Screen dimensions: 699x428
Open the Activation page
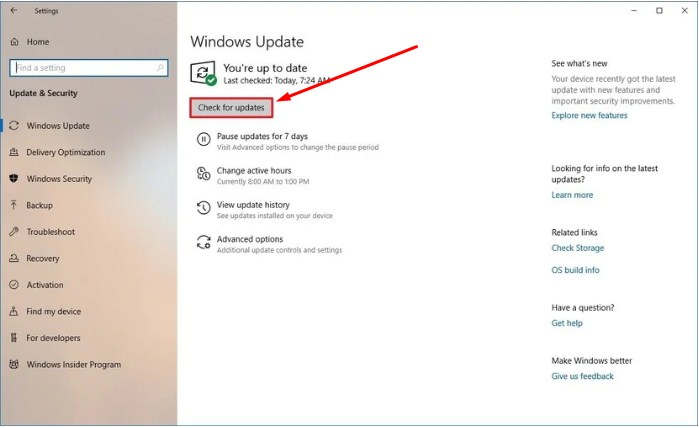click(45, 285)
